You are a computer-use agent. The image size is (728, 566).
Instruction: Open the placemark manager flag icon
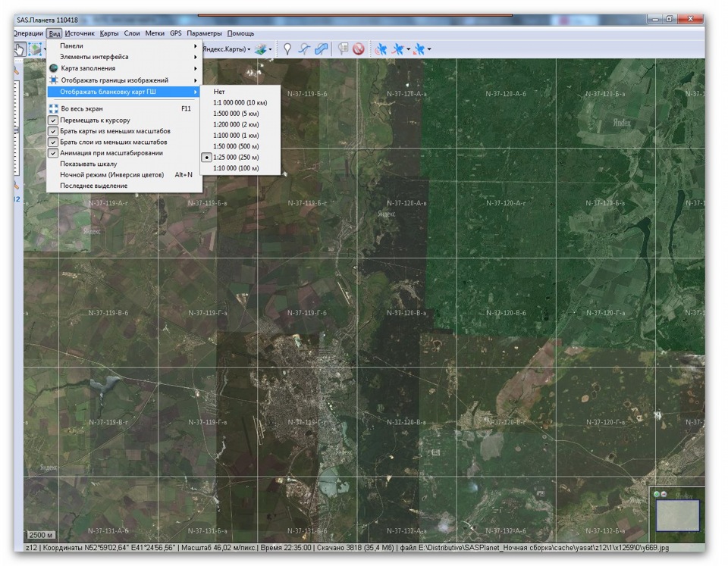pyautogui.click(x=343, y=48)
